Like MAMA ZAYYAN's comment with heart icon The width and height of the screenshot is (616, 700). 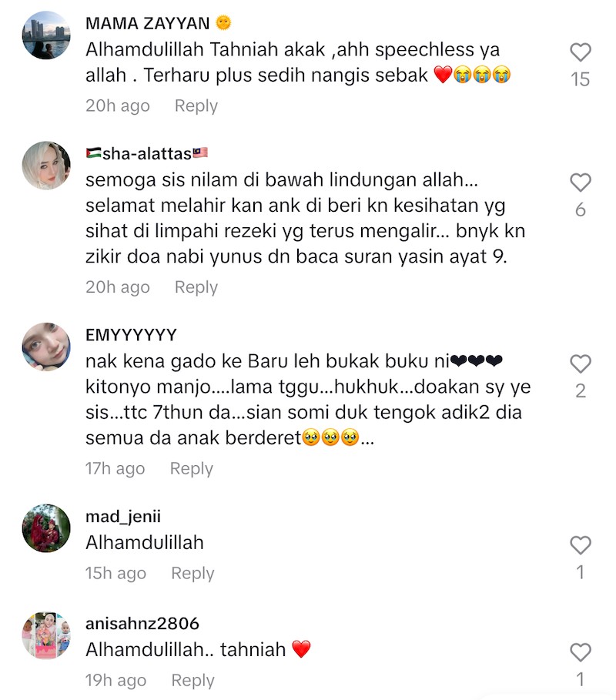click(581, 52)
